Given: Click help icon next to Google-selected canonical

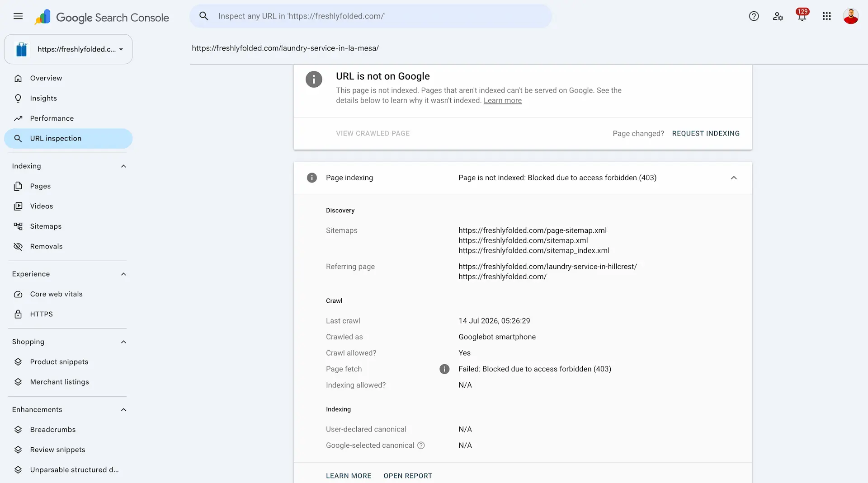Looking at the screenshot, I should coord(421,445).
